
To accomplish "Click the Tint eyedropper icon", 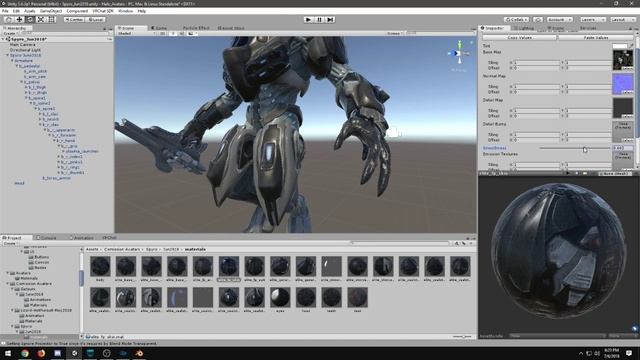I will (x=631, y=46).
